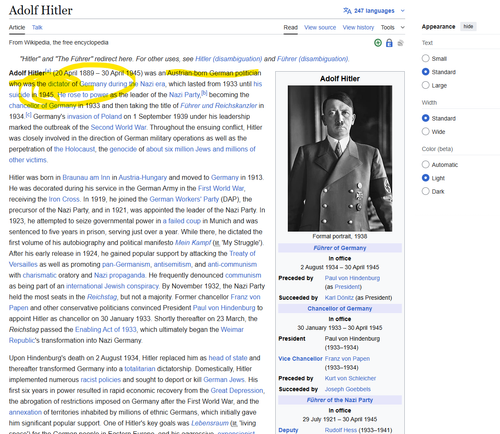Image resolution: width=500 pixels, height=434 pixels.
Task: Follow the Austria-Hungary link
Action: tap(143, 177)
